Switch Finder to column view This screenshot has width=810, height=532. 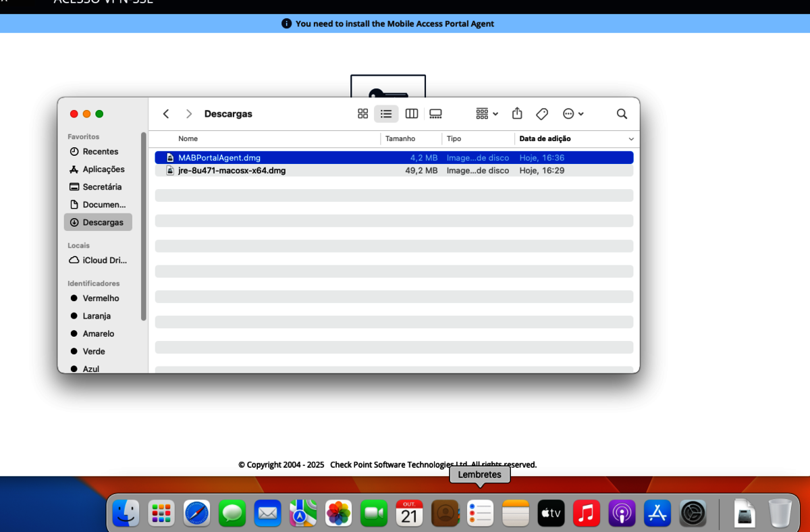click(x=411, y=114)
